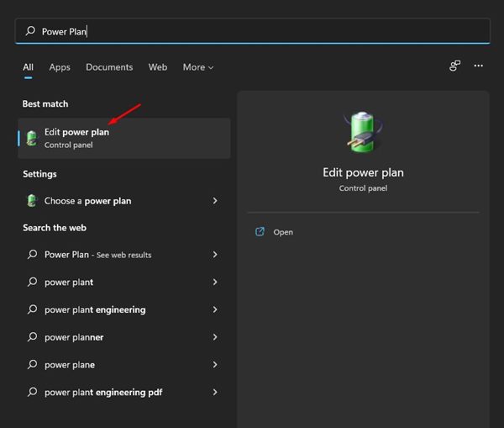Click the large battery icon in preview pane
The width and height of the screenshot is (504, 428).
click(x=363, y=132)
